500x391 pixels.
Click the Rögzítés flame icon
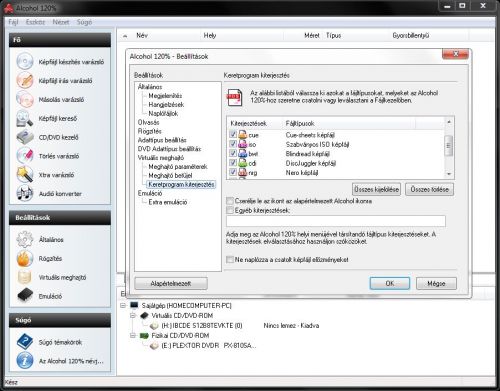pos(25,258)
